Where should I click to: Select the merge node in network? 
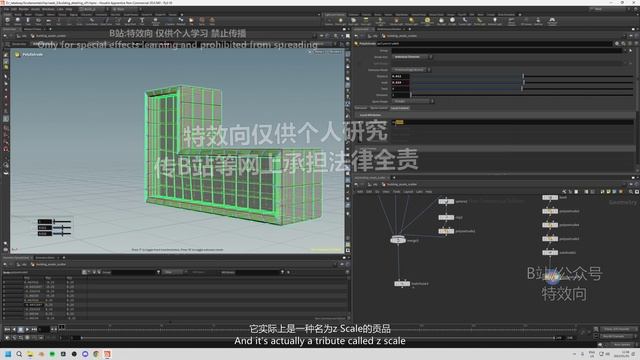(398, 240)
